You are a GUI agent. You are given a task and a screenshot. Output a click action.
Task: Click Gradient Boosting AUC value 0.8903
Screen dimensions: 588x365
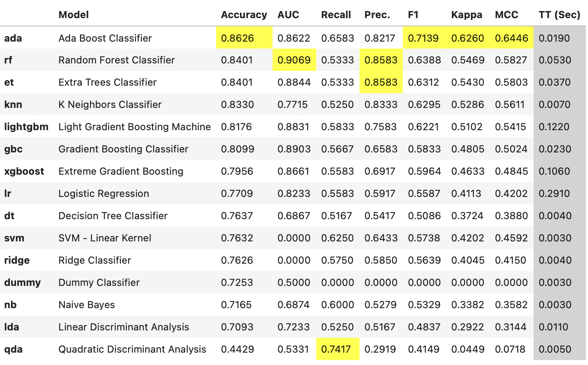294,149
